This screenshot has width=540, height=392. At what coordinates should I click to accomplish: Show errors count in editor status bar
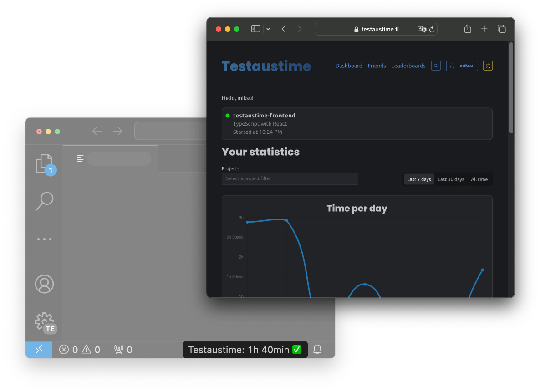tap(68, 350)
